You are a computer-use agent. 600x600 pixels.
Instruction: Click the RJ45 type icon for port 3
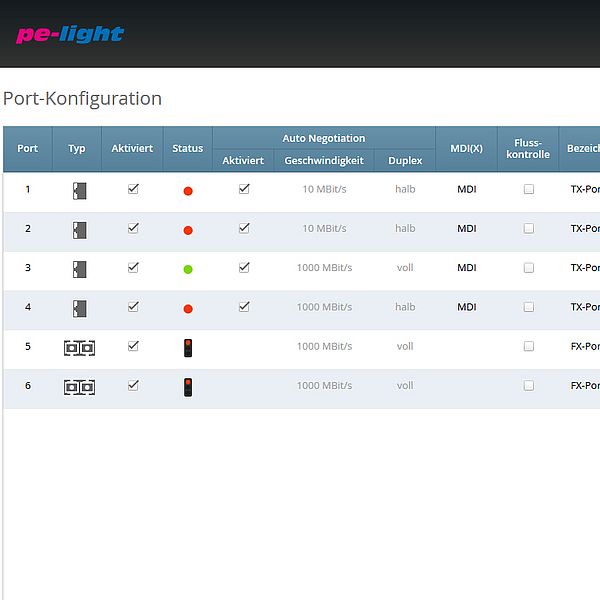coord(79,269)
